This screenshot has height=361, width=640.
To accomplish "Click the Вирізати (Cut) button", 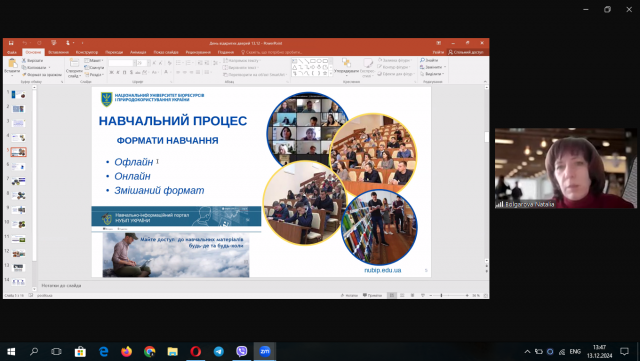I will pos(32,60).
